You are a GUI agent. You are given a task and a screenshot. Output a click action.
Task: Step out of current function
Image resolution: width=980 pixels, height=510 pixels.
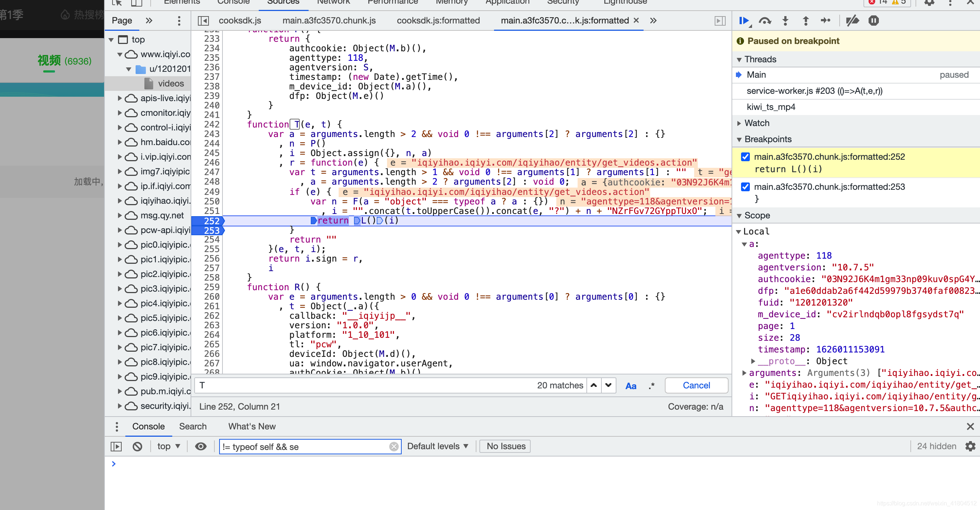pyautogui.click(x=806, y=21)
